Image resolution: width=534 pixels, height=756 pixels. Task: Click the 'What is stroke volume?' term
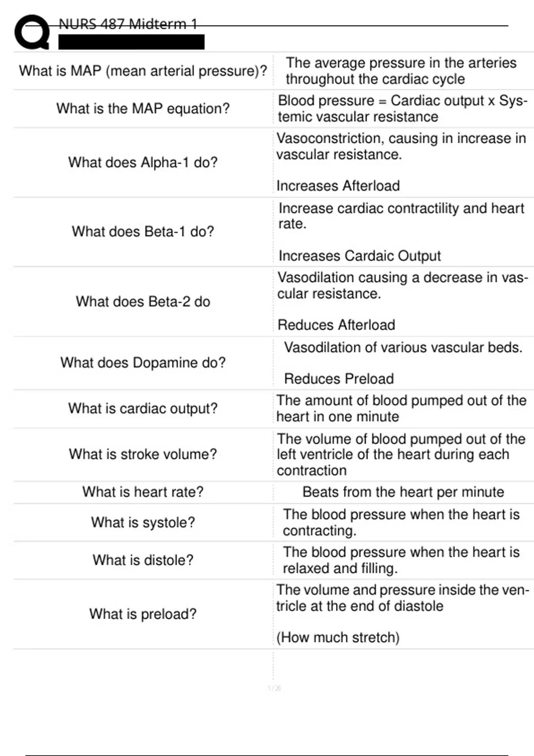pyautogui.click(x=143, y=454)
